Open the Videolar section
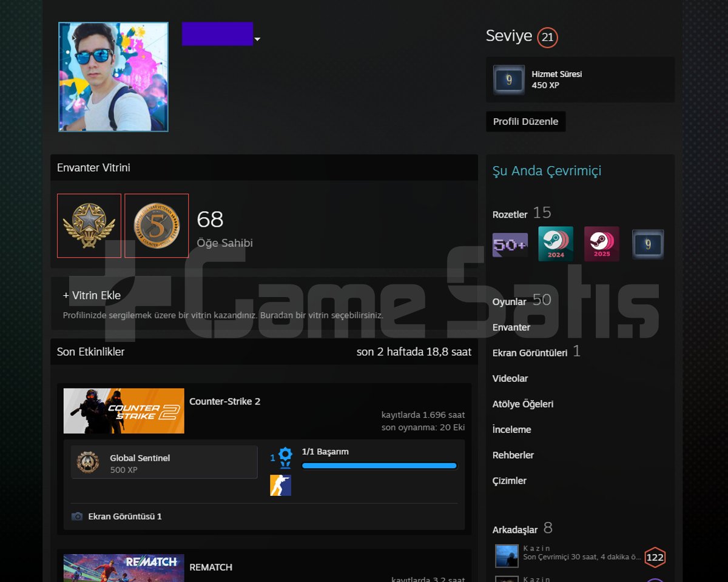This screenshot has width=728, height=582. [x=510, y=378]
